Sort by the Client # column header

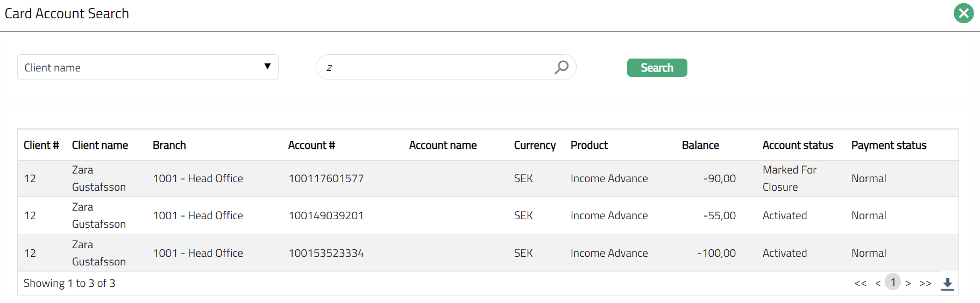tap(41, 145)
